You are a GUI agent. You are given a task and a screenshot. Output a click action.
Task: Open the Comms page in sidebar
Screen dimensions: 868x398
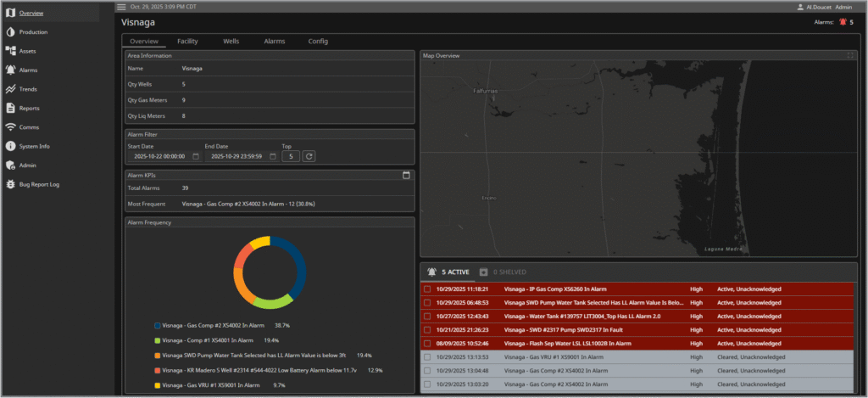[x=29, y=126]
